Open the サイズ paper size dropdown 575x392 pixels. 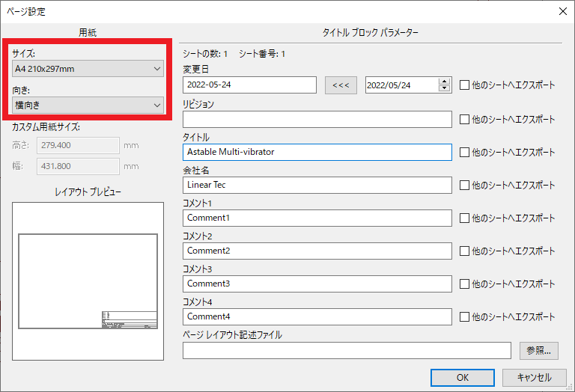tap(88, 69)
